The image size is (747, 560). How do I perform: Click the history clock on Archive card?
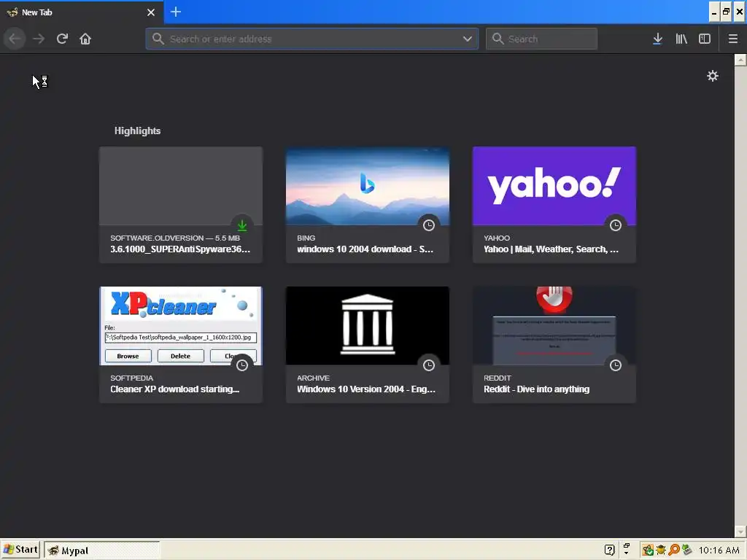click(429, 365)
